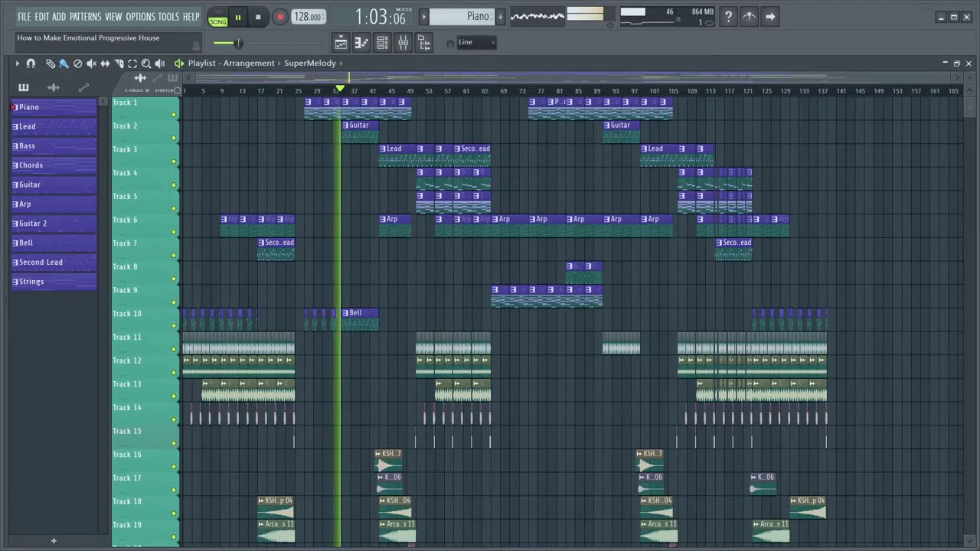Open the Line snap dropdown
Viewport: 980px width, 551px height.
(x=477, y=42)
